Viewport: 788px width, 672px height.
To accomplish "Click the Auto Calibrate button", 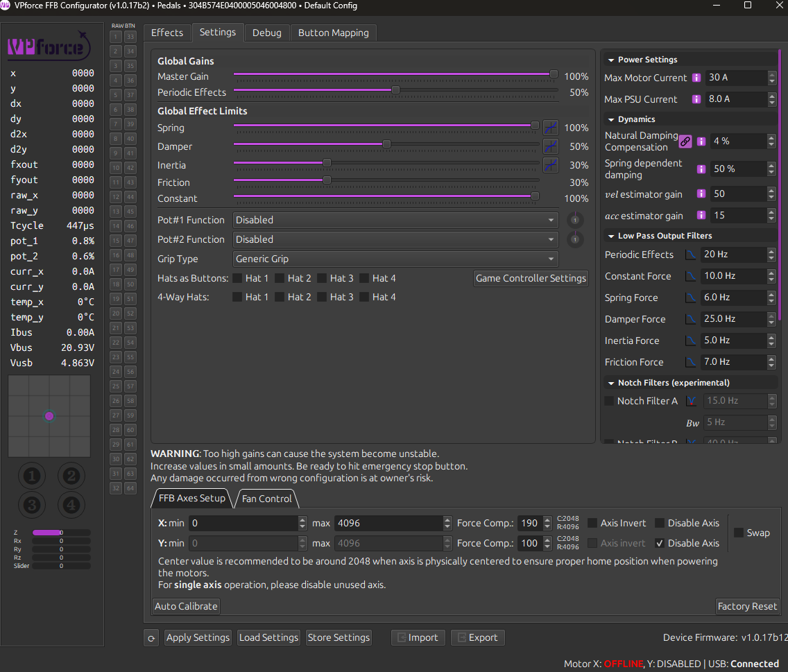I will point(186,606).
